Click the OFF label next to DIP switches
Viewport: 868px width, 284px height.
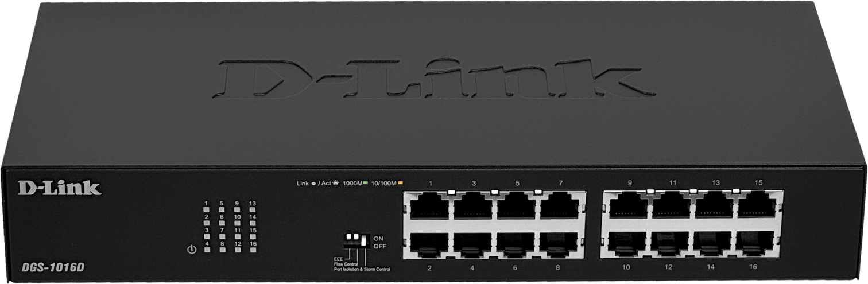pyautogui.click(x=379, y=246)
